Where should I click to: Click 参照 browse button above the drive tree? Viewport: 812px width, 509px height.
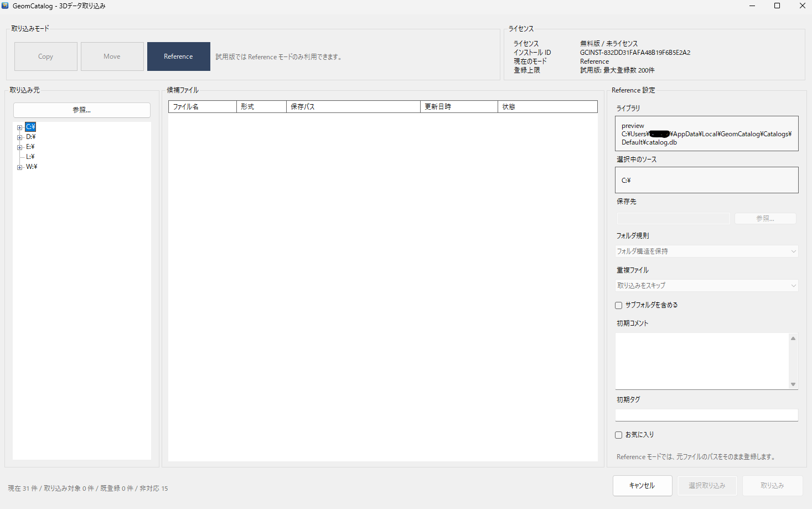(x=81, y=110)
